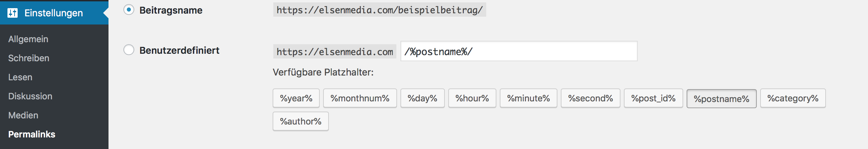Open Diskussion settings page

click(30, 96)
